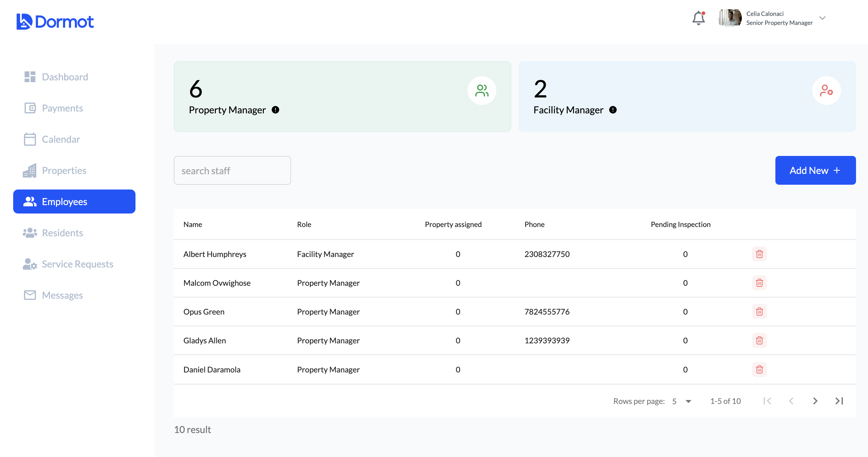Screen dimensions: 868x457
Task: Click the Pending Inspection column header
Action: click(681, 225)
